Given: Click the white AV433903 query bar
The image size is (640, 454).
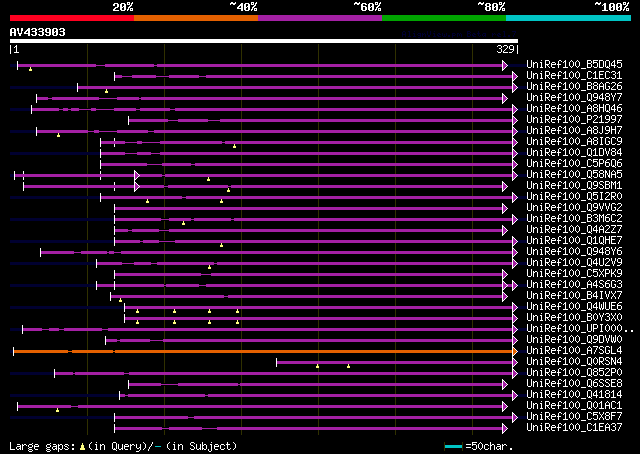Looking at the screenshot, I should click(x=264, y=41).
